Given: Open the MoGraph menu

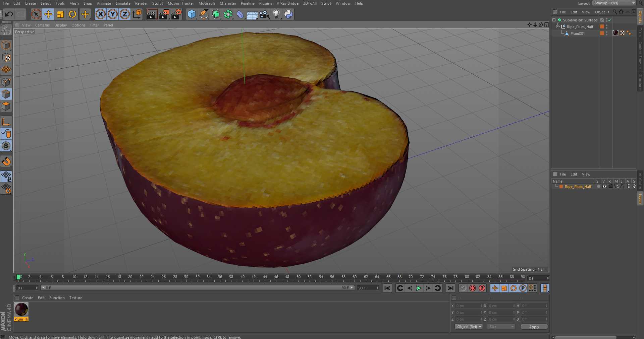Looking at the screenshot, I should pos(207,3).
